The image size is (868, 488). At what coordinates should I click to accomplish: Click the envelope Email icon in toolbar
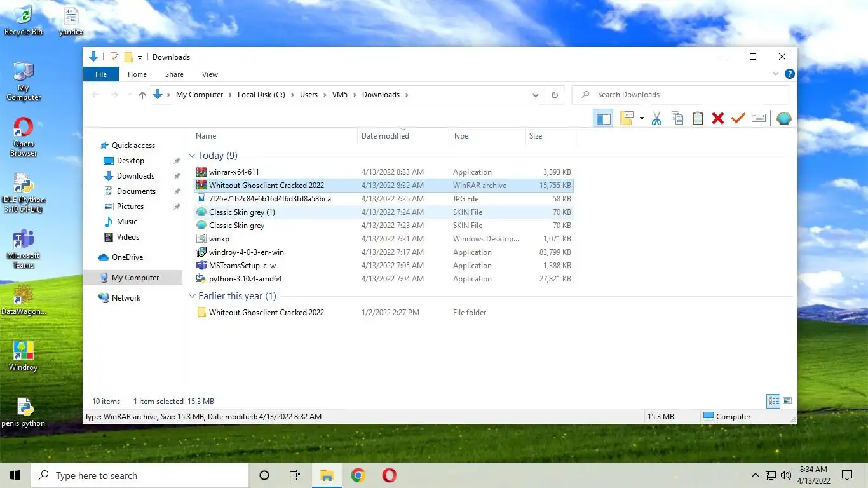[x=759, y=118]
